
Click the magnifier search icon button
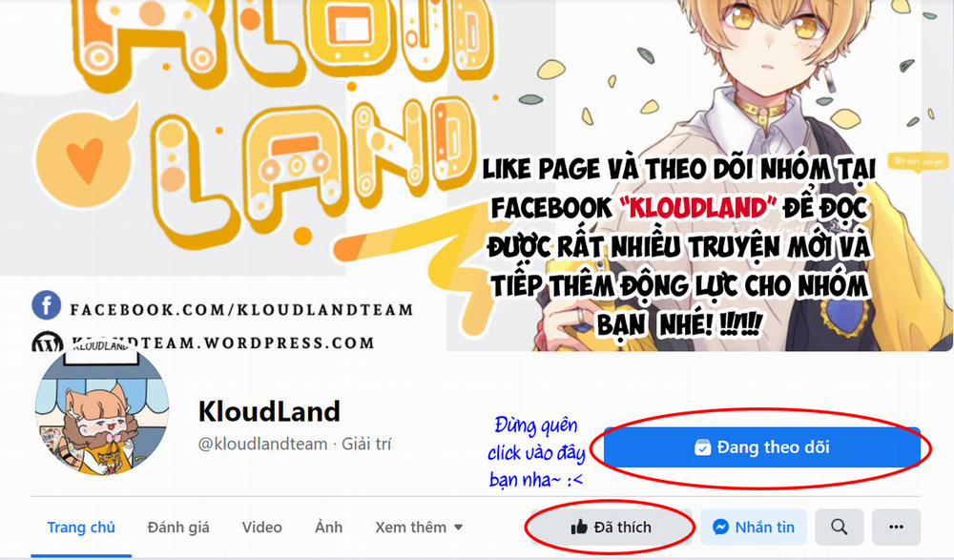coord(839,528)
